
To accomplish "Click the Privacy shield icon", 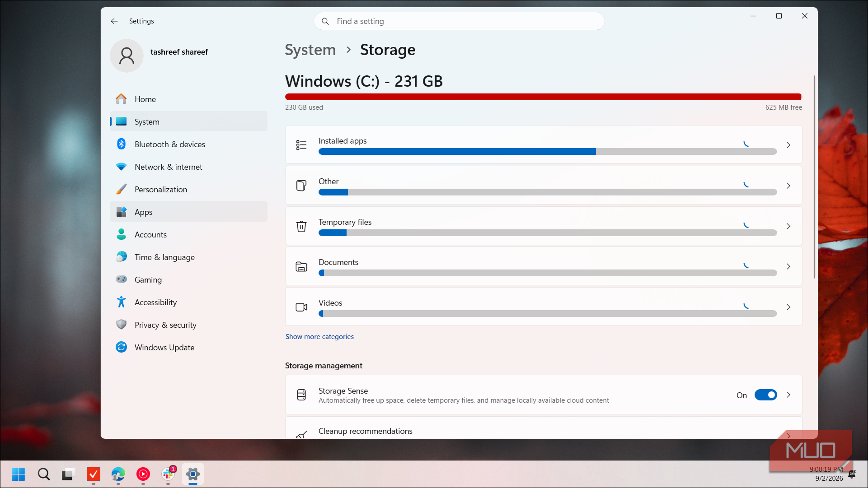I will point(121,325).
